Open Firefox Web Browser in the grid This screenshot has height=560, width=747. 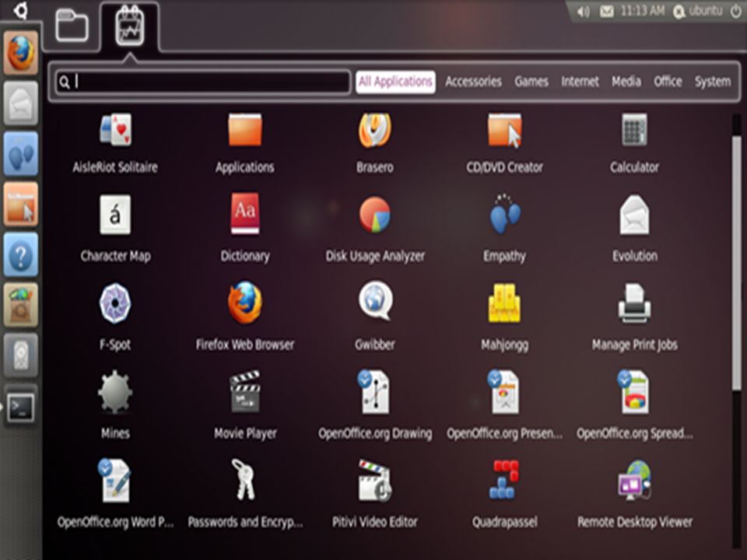245,303
